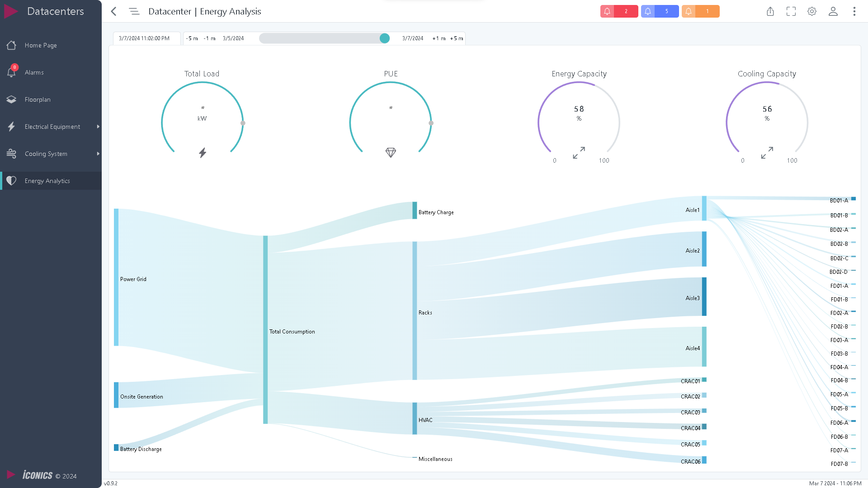This screenshot has width=868, height=488.
Task: Click the back arrow in header
Action: pos(114,11)
